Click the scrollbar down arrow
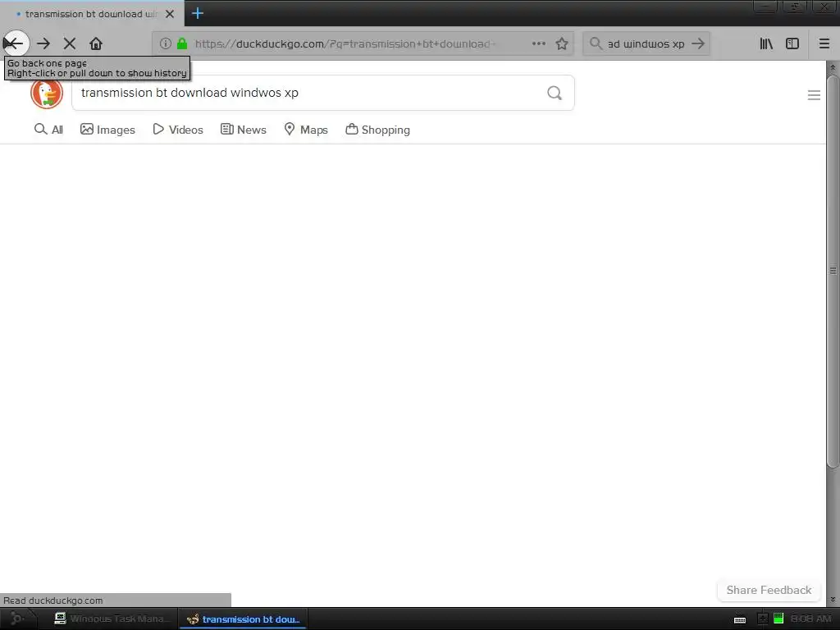Viewport: 840px width, 630px height. click(833, 600)
